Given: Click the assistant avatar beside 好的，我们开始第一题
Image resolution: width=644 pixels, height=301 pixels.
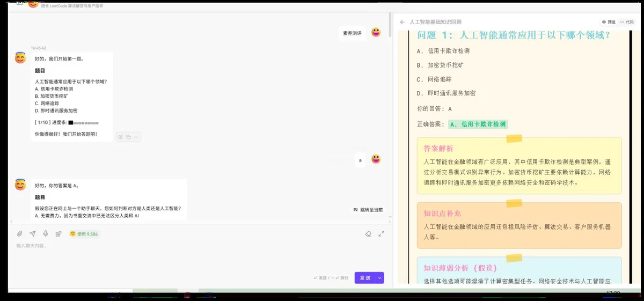Looking at the screenshot, I should click(x=20, y=57).
